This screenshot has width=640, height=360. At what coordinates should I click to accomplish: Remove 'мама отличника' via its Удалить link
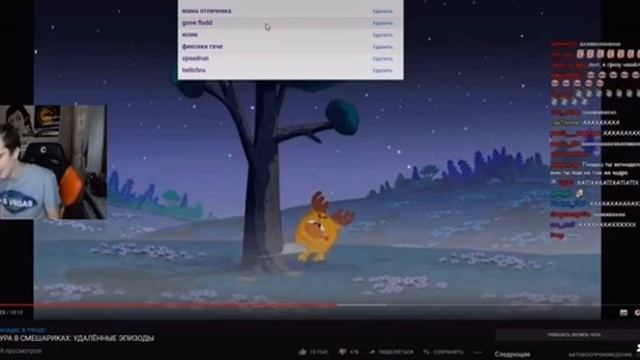tap(382, 11)
